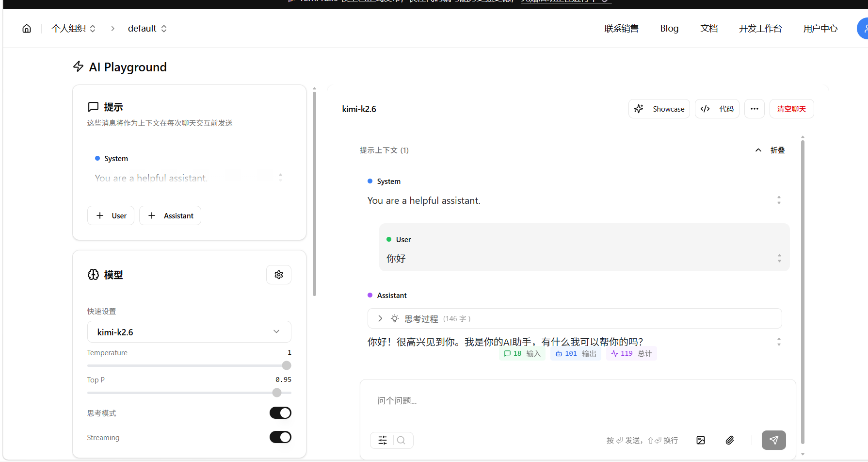
Task: Open model settings gear button
Action: [279, 275]
